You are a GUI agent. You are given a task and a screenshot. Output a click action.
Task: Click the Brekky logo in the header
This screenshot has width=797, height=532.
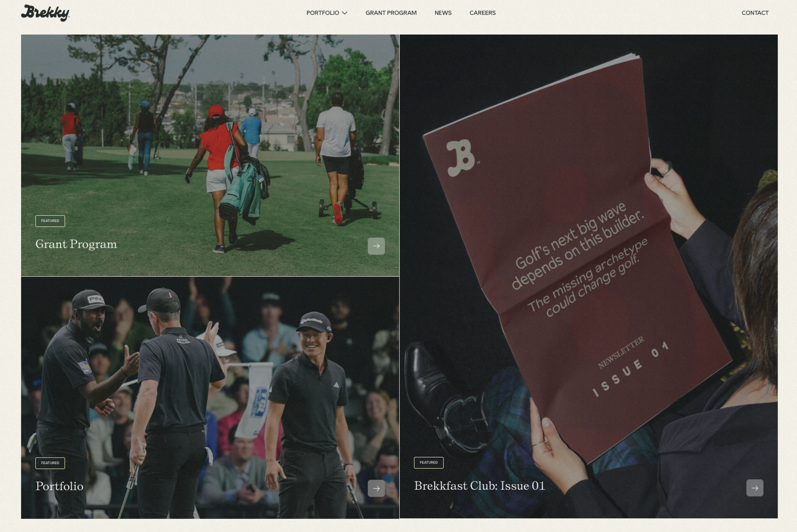click(x=45, y=13)
